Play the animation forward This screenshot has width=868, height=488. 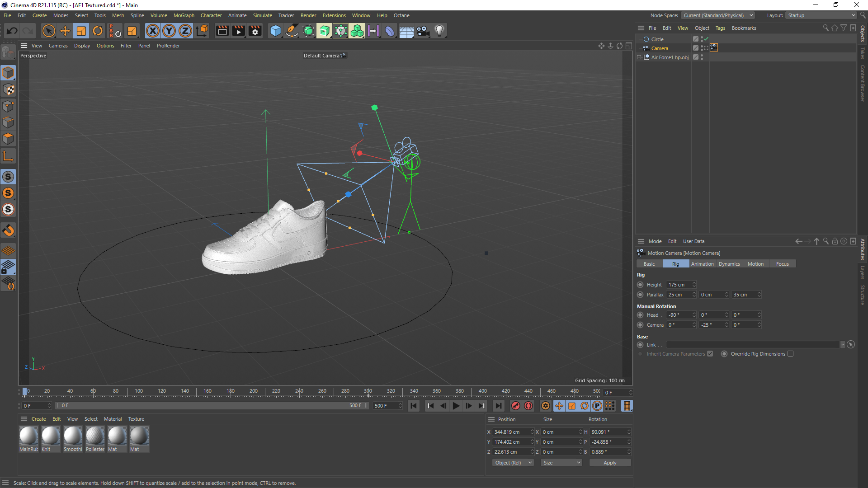point(456,406)
